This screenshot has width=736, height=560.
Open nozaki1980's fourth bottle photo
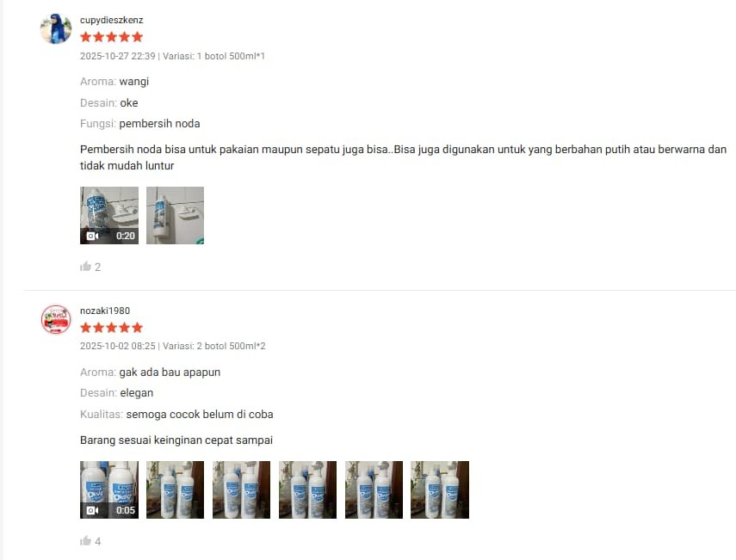(374, 489)
